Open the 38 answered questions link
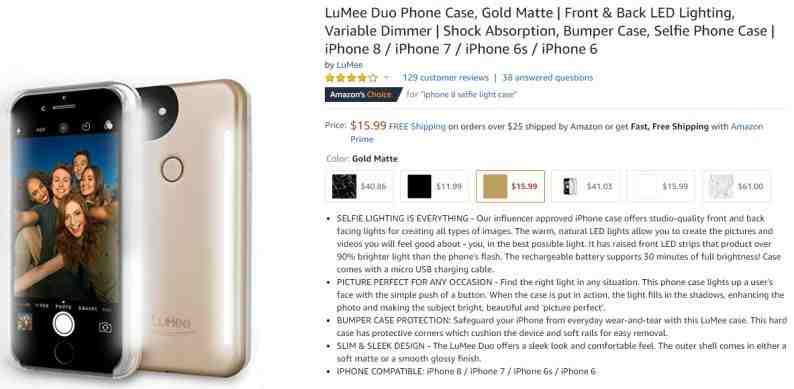Screen dimensions: 794x389 pos(547,77)
